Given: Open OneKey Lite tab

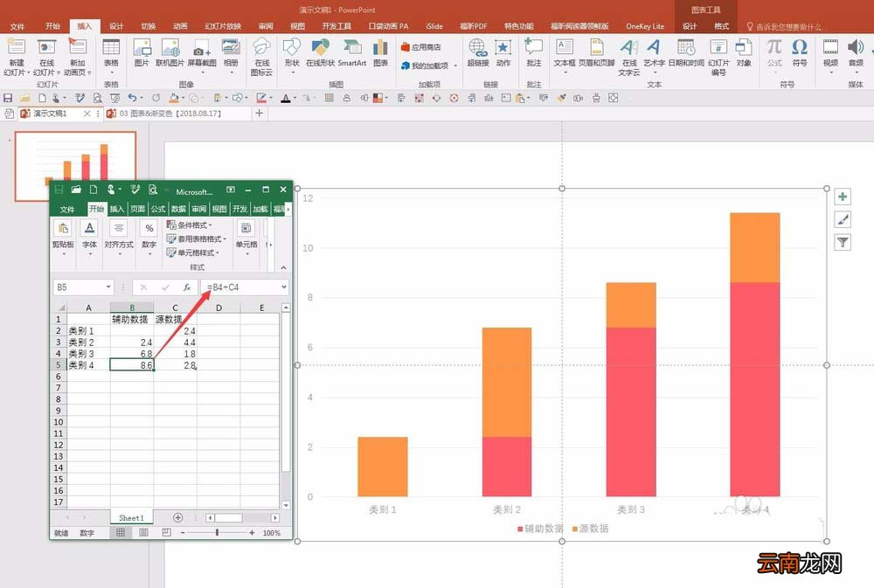Looking at the screenshot, I should click(645, 26).
